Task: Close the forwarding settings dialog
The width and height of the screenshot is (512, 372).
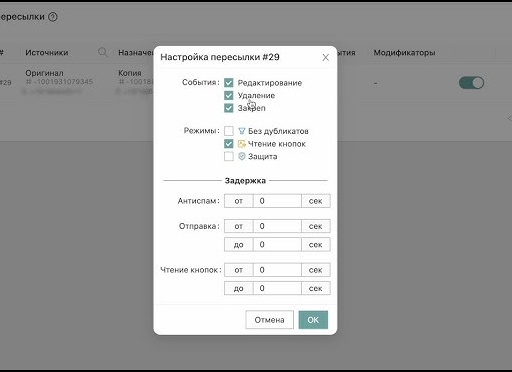Action: pos(326,57)
